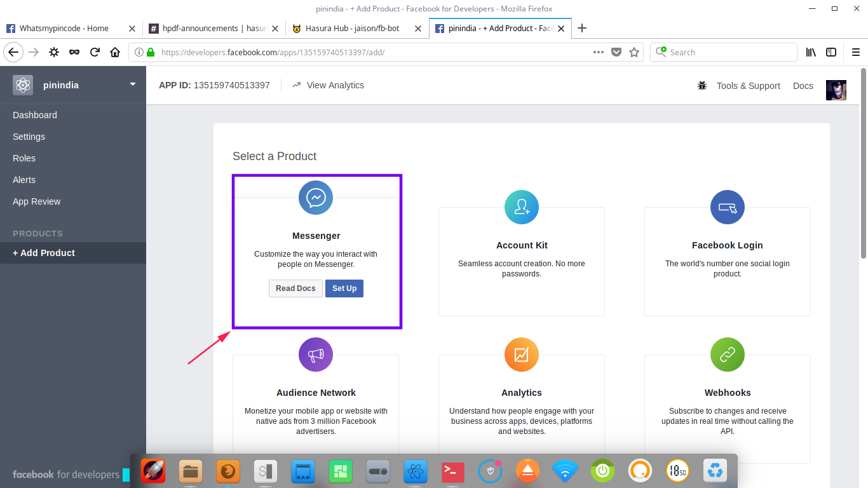Toggle the Firefox sidebar icon
This screenshot has height=488, width=868.
click(x=831, y=52)
